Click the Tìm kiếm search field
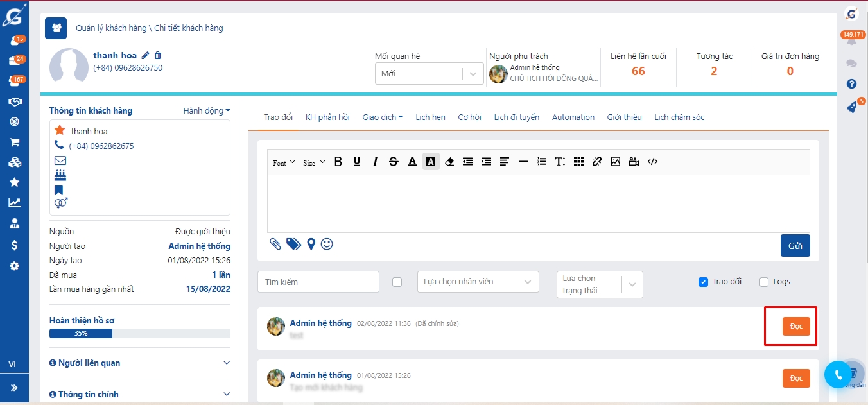 click(x=318, y=282)
